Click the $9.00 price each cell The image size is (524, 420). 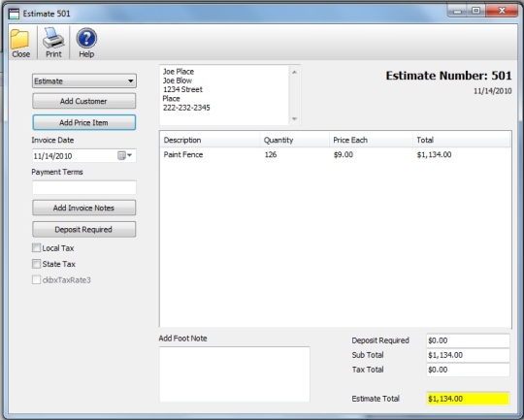pos(344,154)
